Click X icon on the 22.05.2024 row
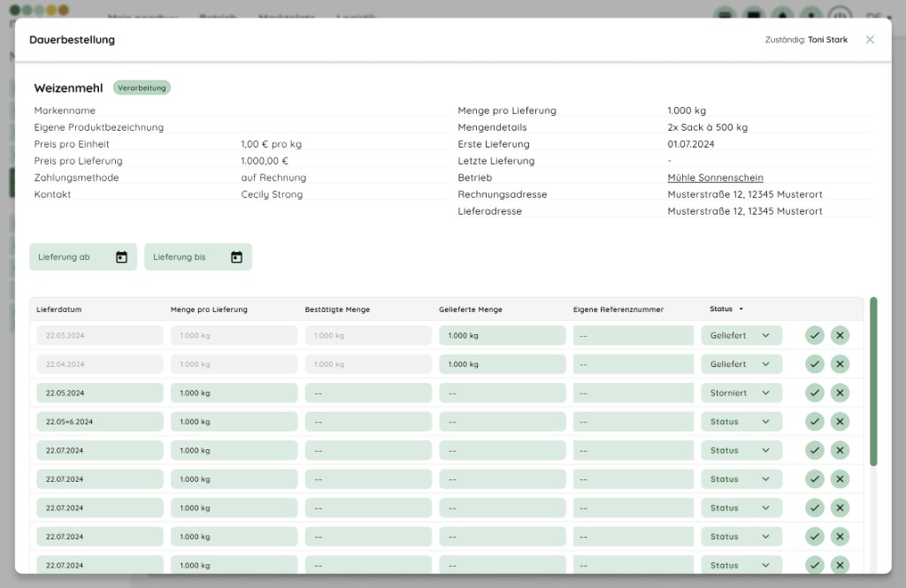 tap(841, 393)
